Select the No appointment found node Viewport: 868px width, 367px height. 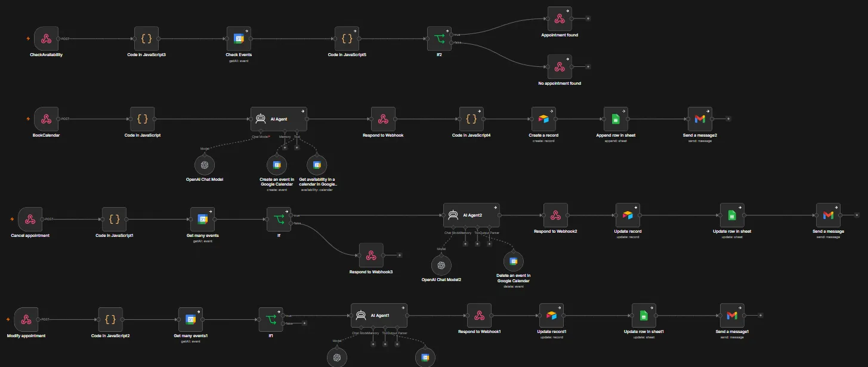coord(560,67)
